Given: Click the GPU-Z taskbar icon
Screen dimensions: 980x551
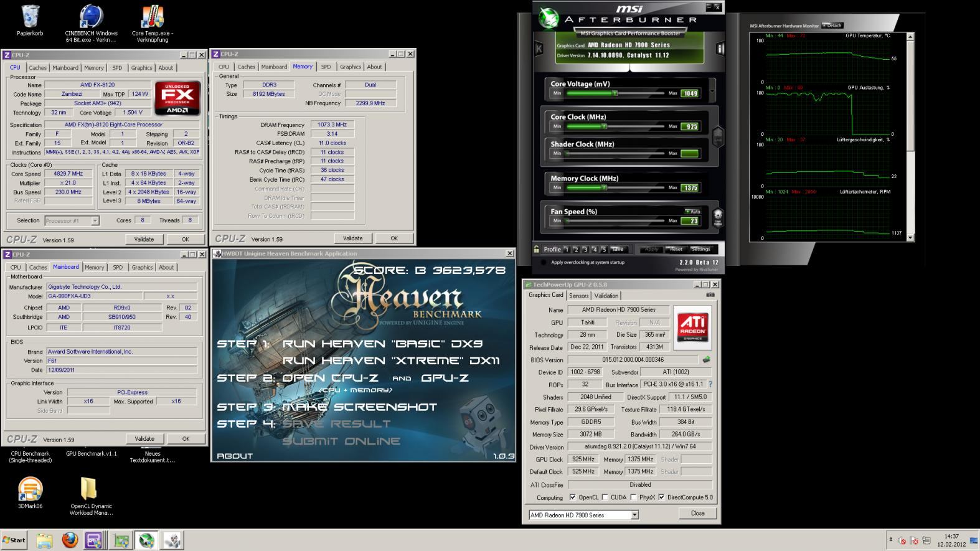Looking at the screenshot, I should [121, 540].
